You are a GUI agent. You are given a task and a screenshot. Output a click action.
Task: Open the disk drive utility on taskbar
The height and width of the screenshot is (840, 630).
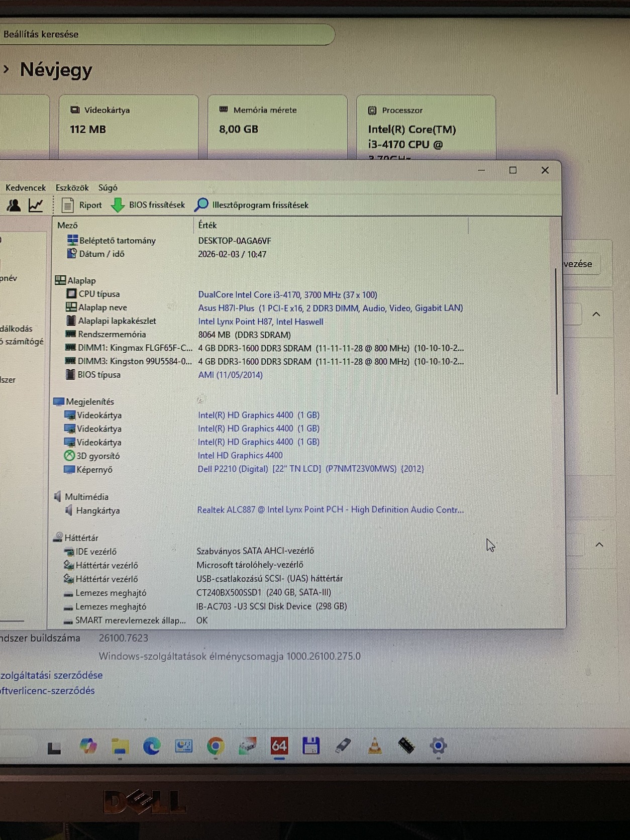point(248,746)
